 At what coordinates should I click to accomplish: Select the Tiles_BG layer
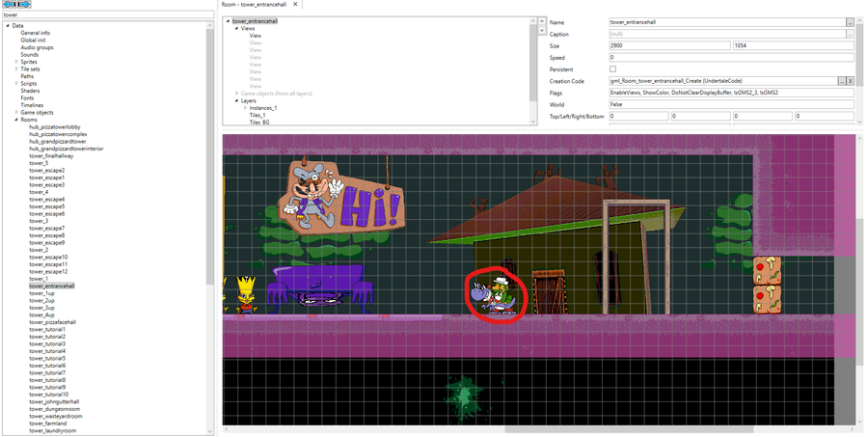[x=259, y=122]
